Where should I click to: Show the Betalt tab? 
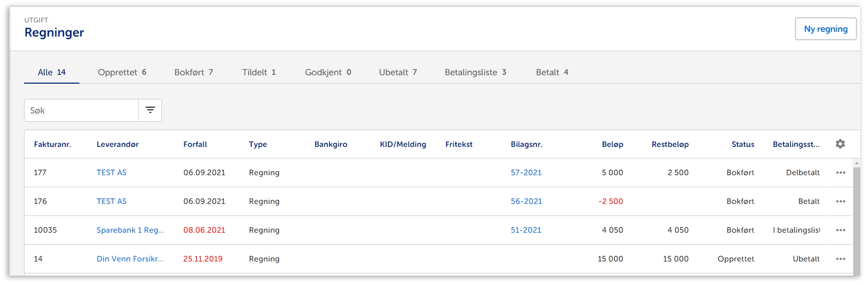[x=552, y=72]
